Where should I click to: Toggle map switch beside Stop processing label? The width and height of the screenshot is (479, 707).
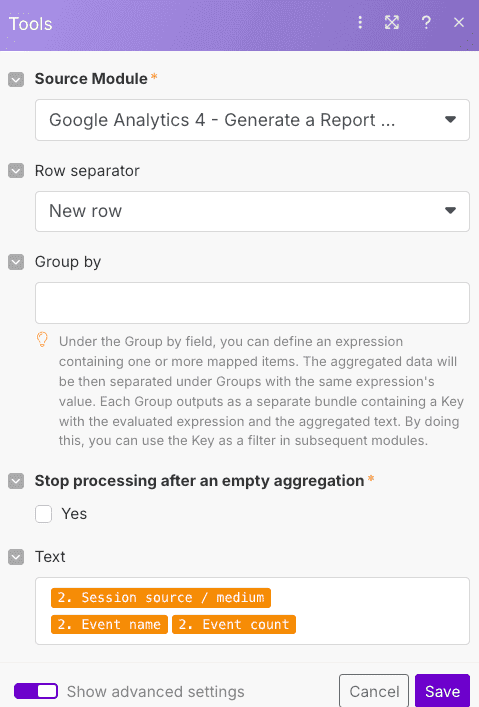(16, 481)
